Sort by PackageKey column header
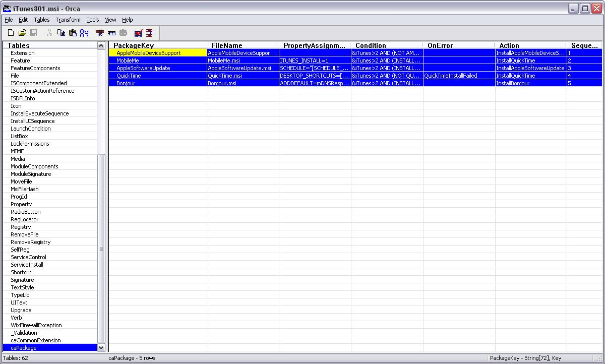 [x=158, y=45]
